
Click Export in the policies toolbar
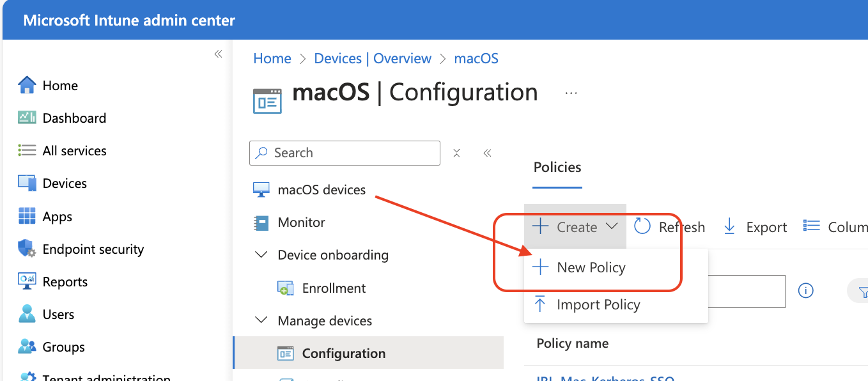point(755,227)
